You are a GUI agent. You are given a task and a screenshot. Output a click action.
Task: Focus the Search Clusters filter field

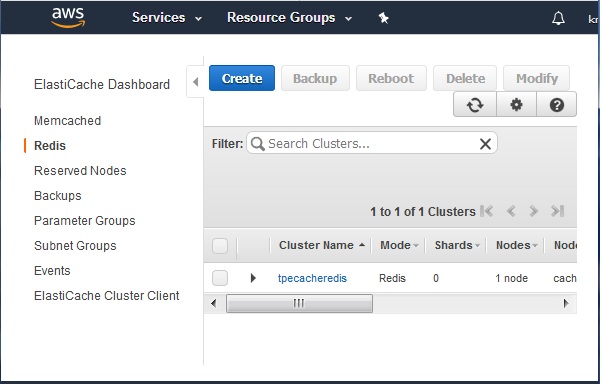[x=372, y=144]
